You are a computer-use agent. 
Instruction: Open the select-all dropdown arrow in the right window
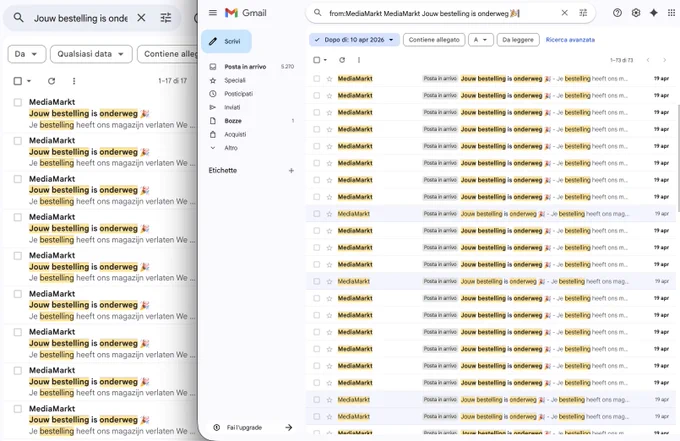pos(325,60)
